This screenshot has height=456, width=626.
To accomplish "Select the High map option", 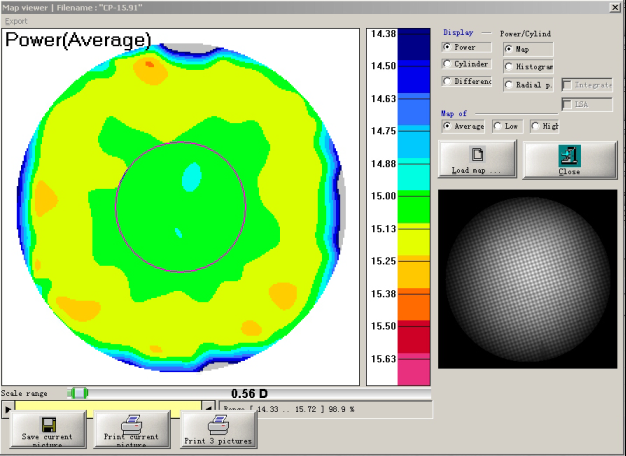I will [536, 126].
